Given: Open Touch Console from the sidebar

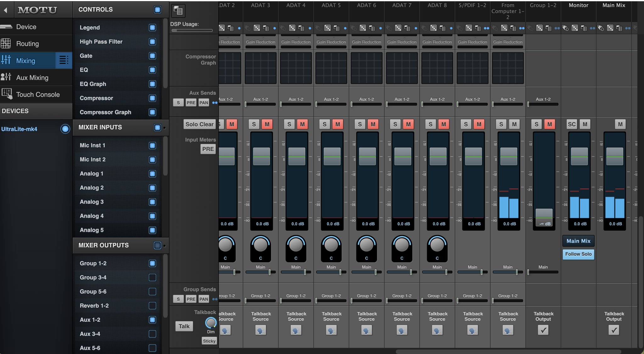Looking at the screenshot, I should 38,95.
